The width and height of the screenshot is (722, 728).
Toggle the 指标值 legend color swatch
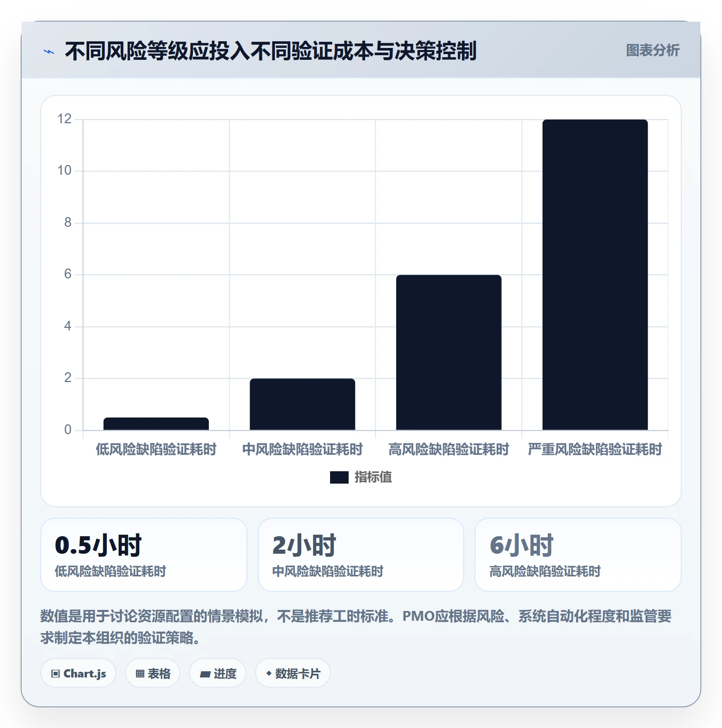click(x=339, y=477)
